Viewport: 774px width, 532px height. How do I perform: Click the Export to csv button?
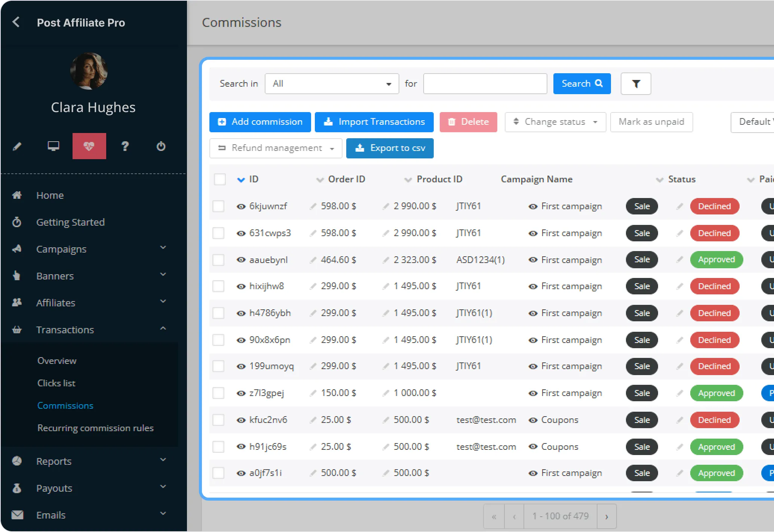coord(390,148)
